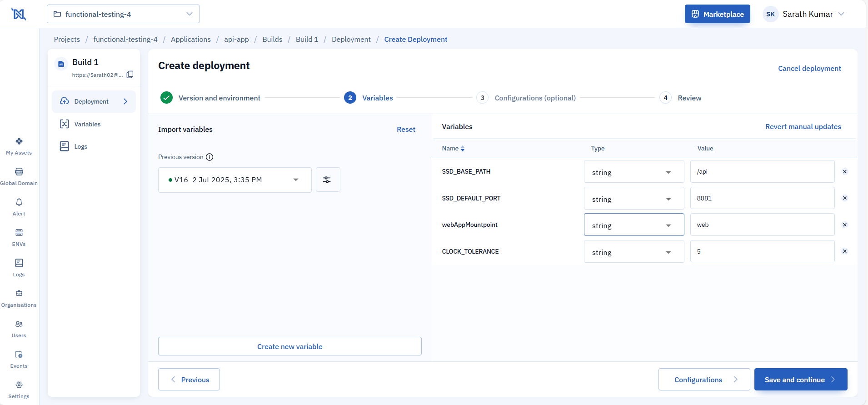Go to ENVs in sidebar

(19, 238)
